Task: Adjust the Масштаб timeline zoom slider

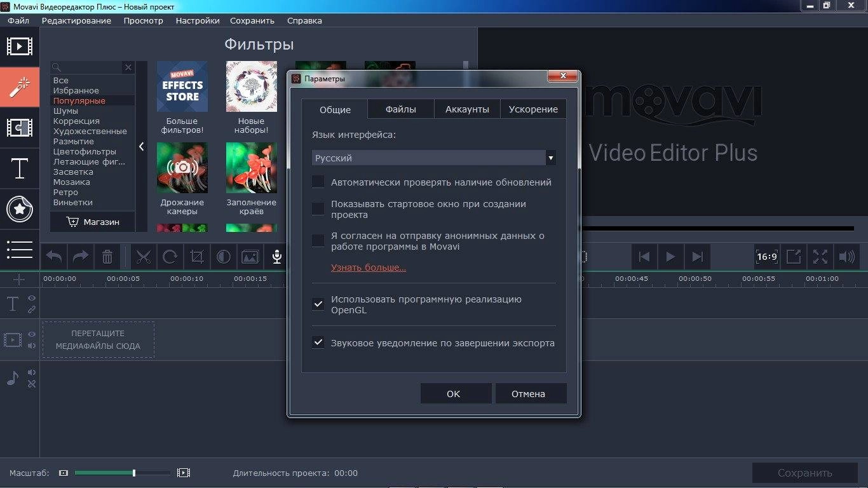Action: (122, 473)
